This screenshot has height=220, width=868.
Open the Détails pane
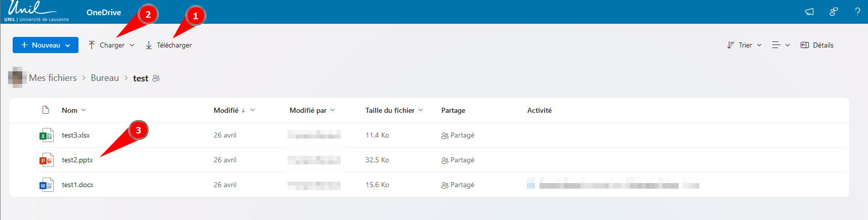[817, 45]
